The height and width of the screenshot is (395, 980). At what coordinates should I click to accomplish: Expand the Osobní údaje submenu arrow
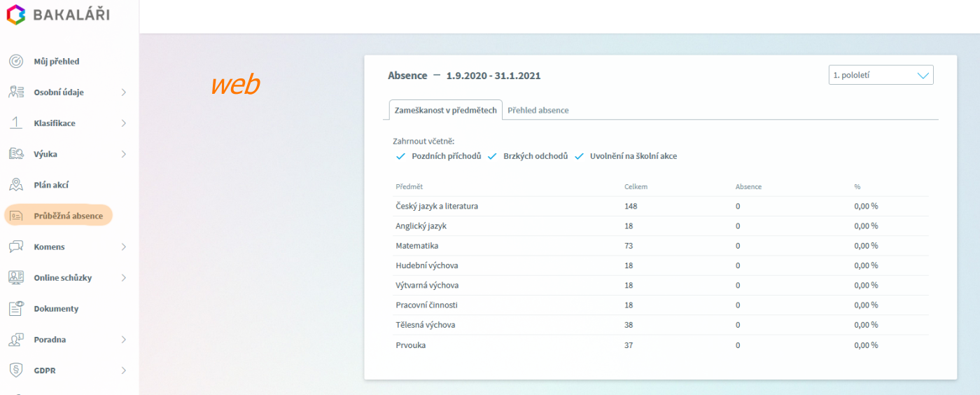tap(124, 92)
